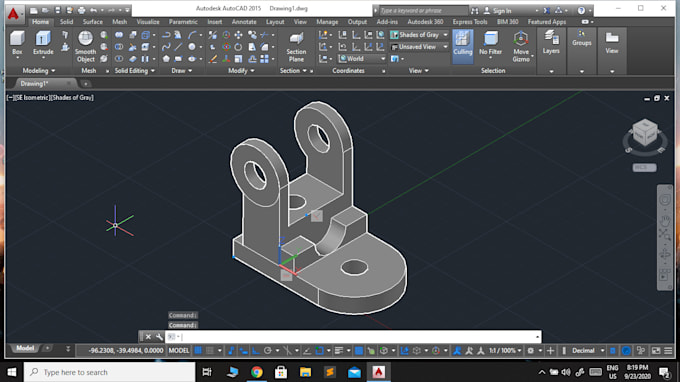Open the Shades of Gray visual style dropdown
The image size is (680, 382).
[x=419, y=35]
